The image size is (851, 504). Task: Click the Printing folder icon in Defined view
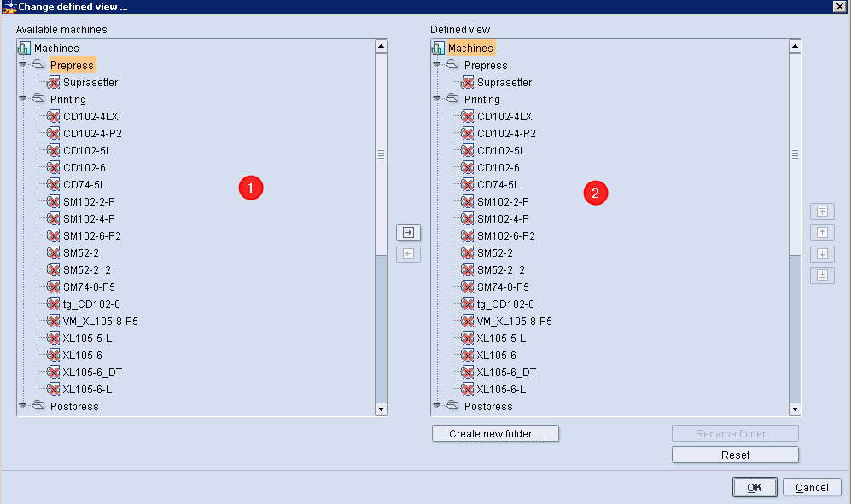[x=452, y=99]
